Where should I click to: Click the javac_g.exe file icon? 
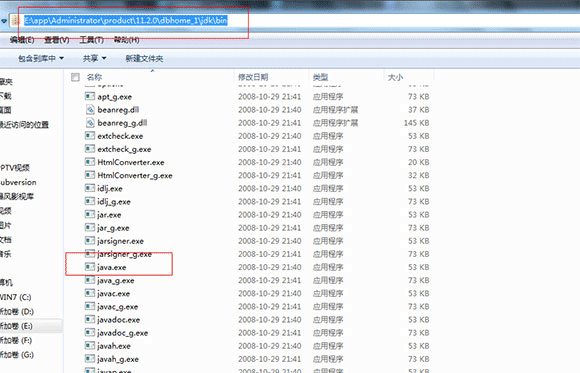point(90,307)
